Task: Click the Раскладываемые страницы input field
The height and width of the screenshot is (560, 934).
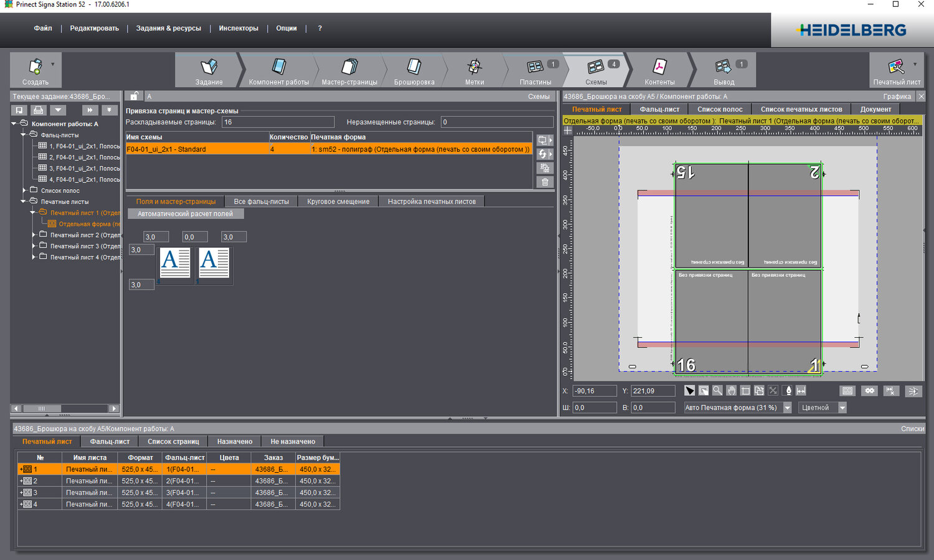Action: pyautogui.click(x=278, y=123)
